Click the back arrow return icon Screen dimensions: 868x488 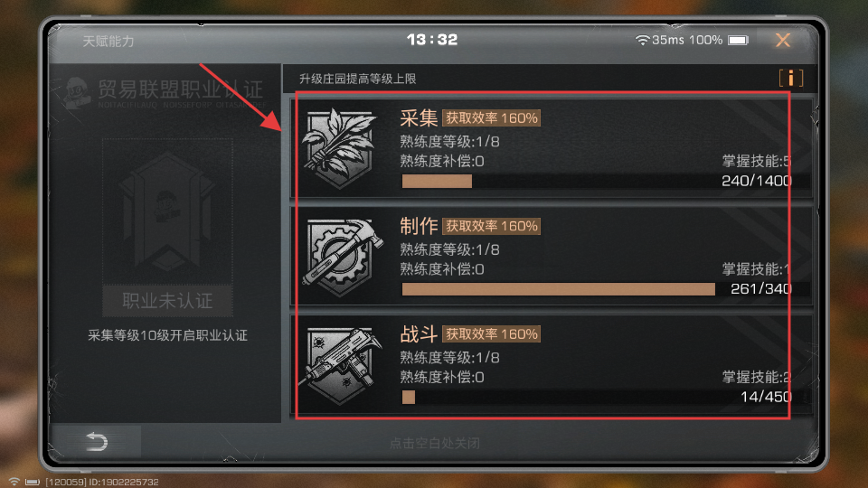(97, 442)
